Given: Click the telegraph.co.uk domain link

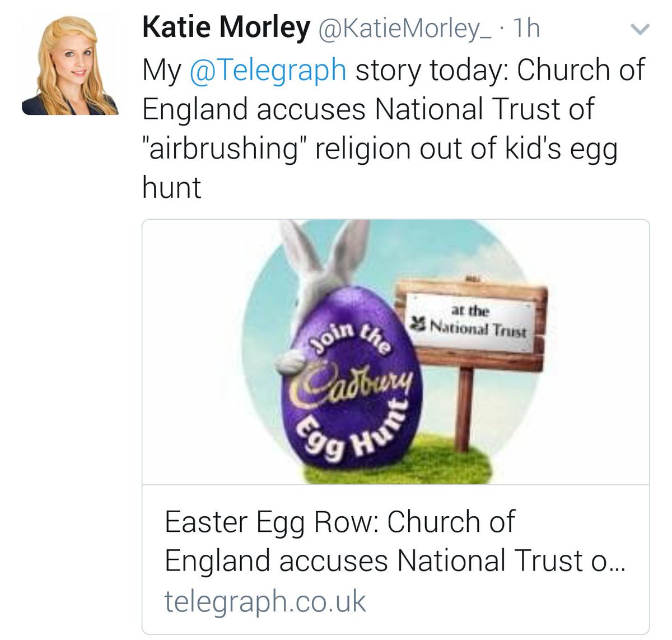Looking at the screenshot, I should (265, 601).
